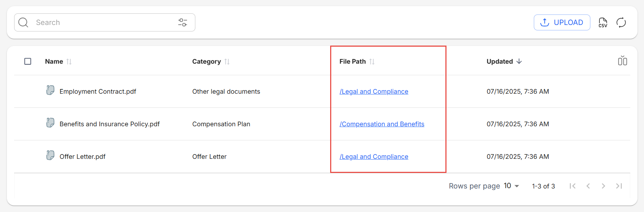
Task: Open the search filter options icon
Action: tap(183, 22)
